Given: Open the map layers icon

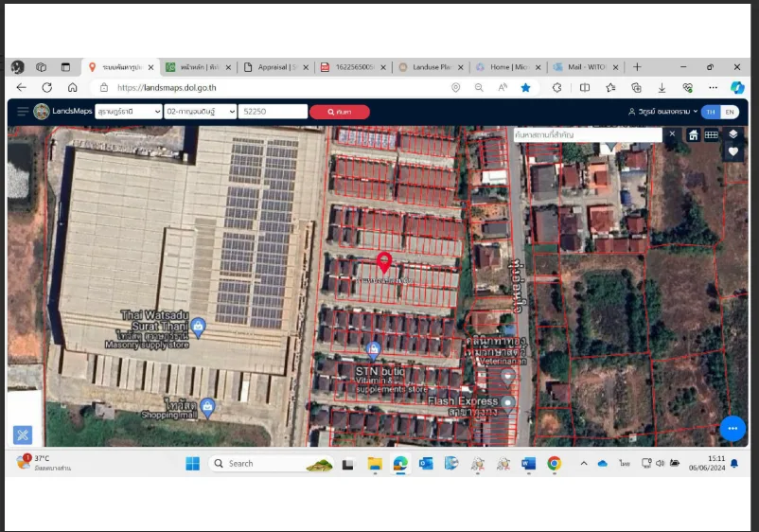Looking at the screenshot, I should pyautogui.click(x=733, y=134).
